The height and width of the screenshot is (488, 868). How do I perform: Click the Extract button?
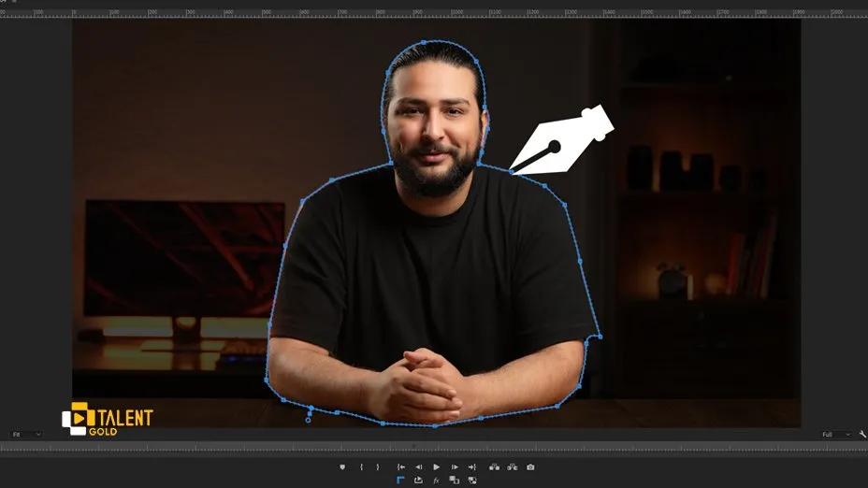tap(513, 466)
